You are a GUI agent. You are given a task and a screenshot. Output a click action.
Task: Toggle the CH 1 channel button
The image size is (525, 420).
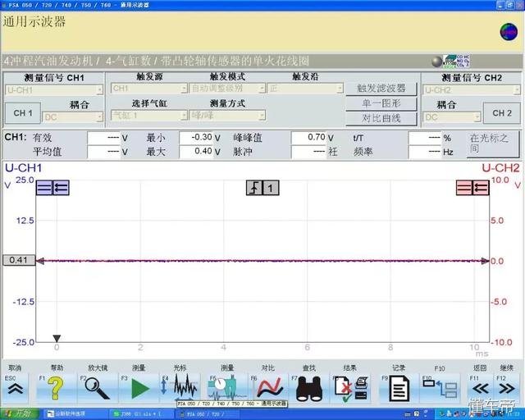[23, 113]
